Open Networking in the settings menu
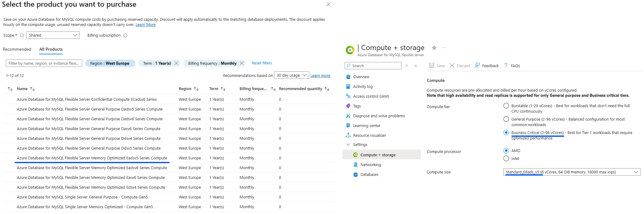This screenshot has height=214, width=644. pyautogui.click(x=370, y=165)
